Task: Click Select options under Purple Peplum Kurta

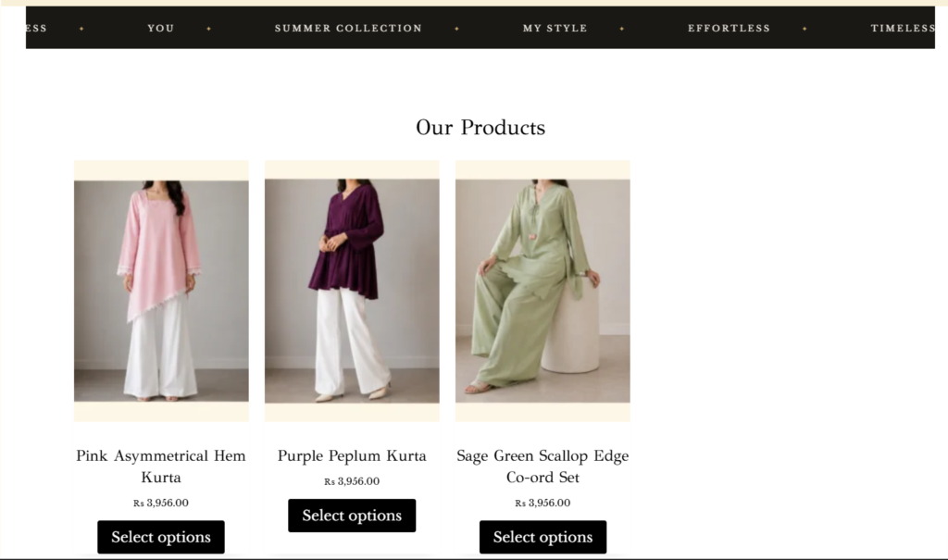Action: coord(352,516)
